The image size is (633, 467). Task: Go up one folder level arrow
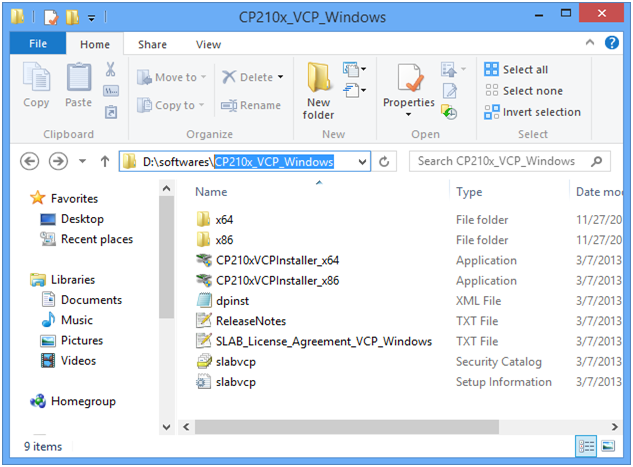[x=105, y=162]
